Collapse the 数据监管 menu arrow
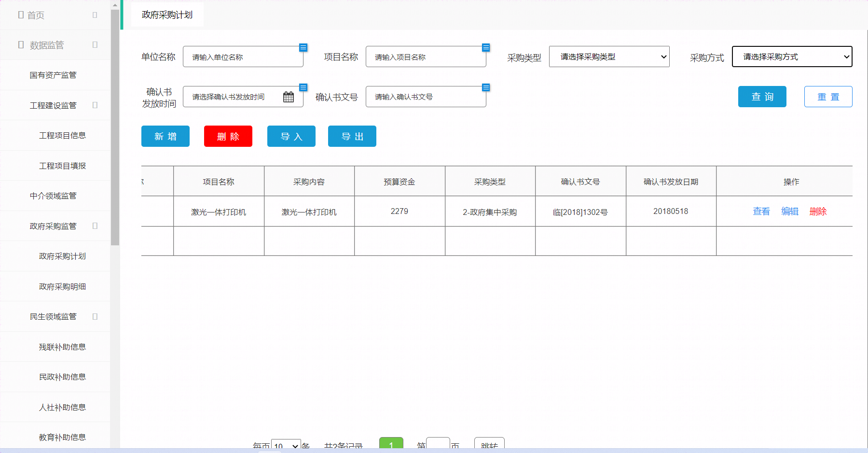 (x=95, y=45)
